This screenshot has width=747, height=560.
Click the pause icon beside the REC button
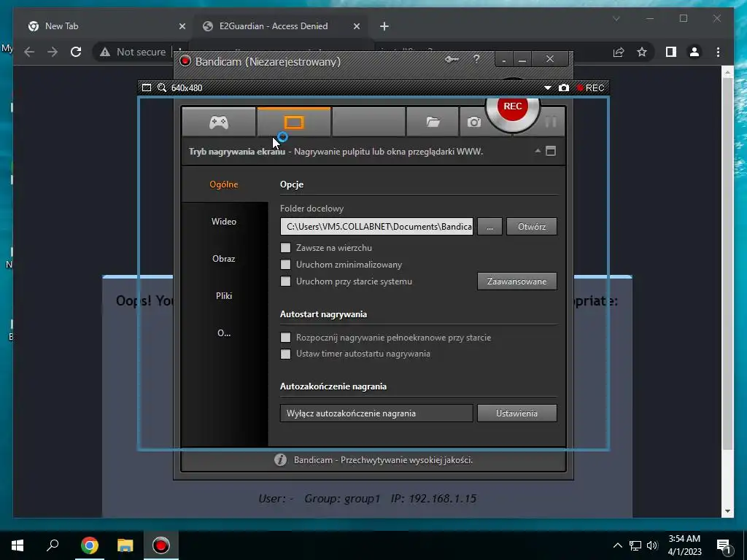(551, 122)
